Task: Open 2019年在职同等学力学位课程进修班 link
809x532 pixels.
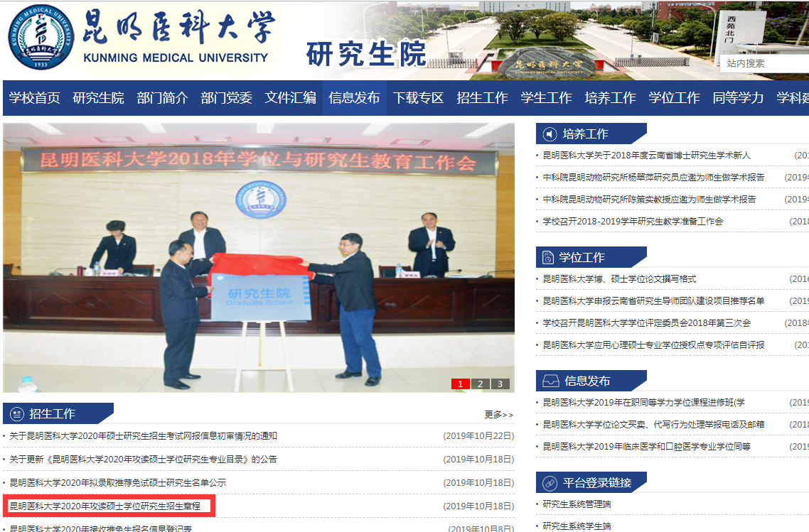Action: pos(644,403)
